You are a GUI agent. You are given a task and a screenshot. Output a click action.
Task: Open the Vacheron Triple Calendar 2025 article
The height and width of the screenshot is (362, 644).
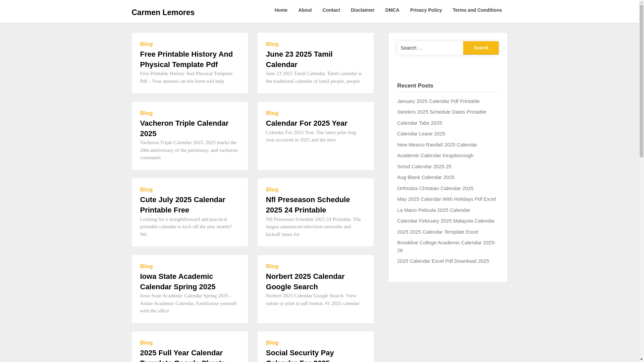[x=184, y=128]
